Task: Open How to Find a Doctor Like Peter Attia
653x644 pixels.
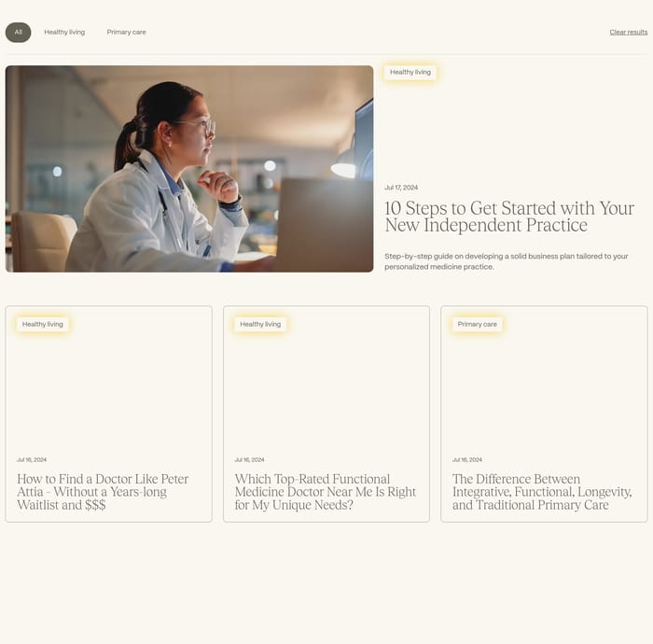Action: click(103, 492)
